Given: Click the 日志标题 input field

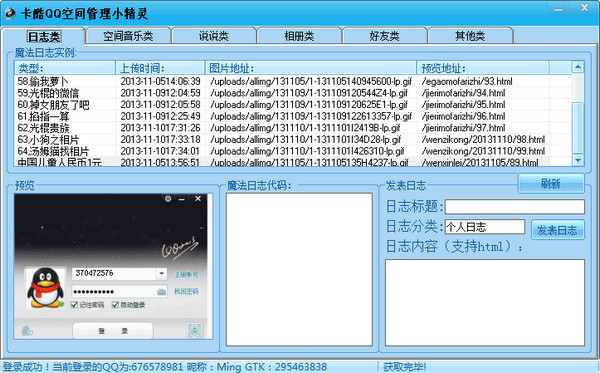Looking at the screenshot, I should [x=515, y=207].
